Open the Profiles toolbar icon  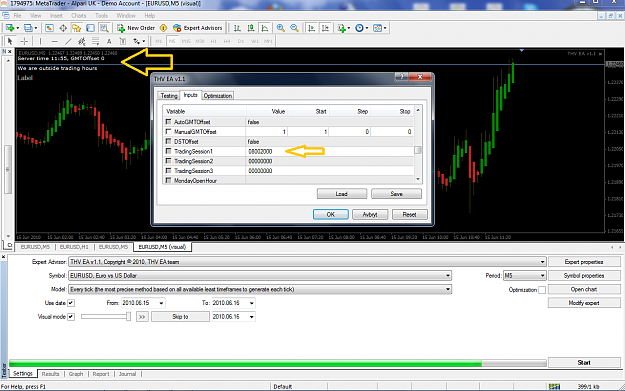click(28, 28)
